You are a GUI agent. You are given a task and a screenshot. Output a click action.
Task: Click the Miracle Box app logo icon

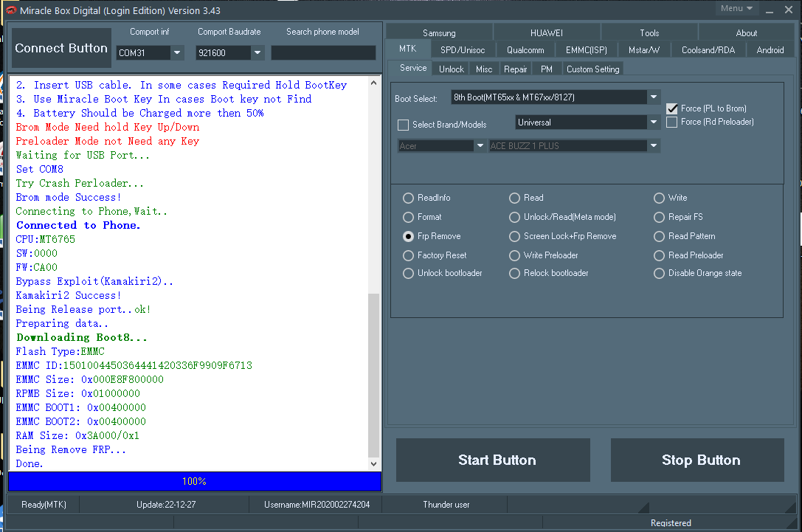pyautogui.click(x=11, y=10)
